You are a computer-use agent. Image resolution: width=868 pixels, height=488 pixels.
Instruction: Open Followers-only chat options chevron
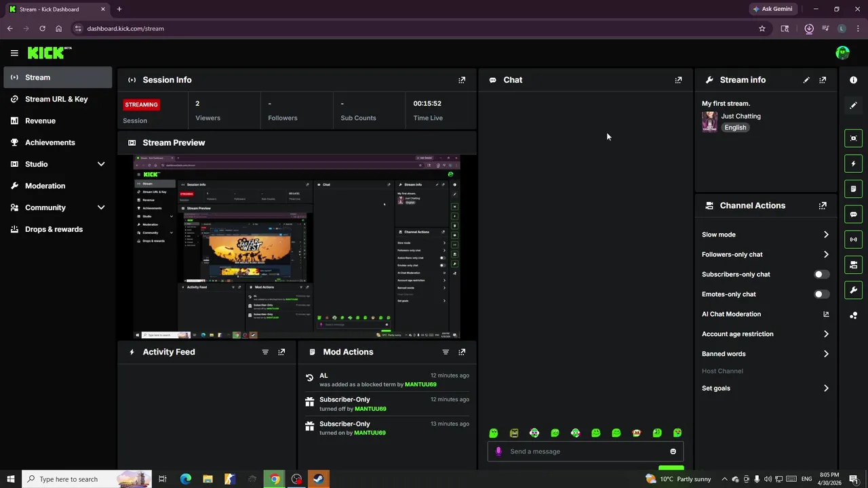(x=826, y=254)
